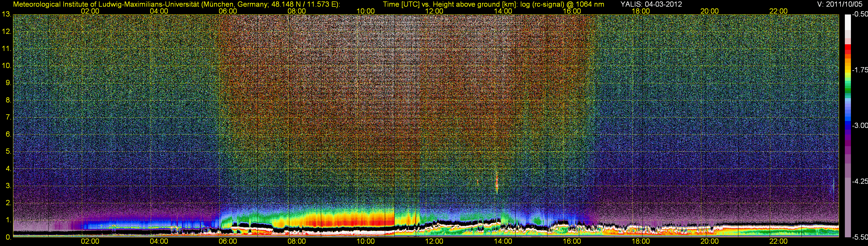Click the 18:00 label on the bottom time axis
Image resolution: width=868 pixels, height=246 pixels.
coord(641,242)
